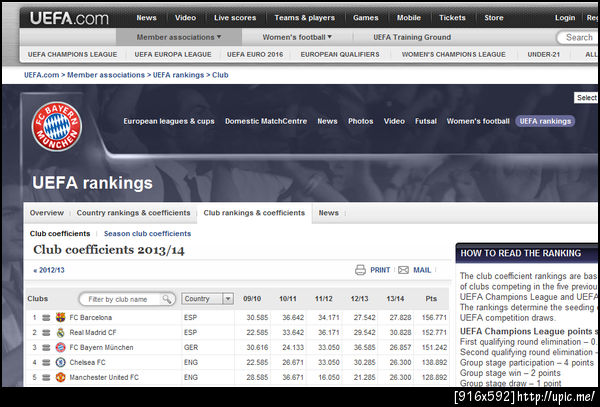600x407 pixels.
Task: Click the Manchester United FC crest icon
Action: point(60,377)
